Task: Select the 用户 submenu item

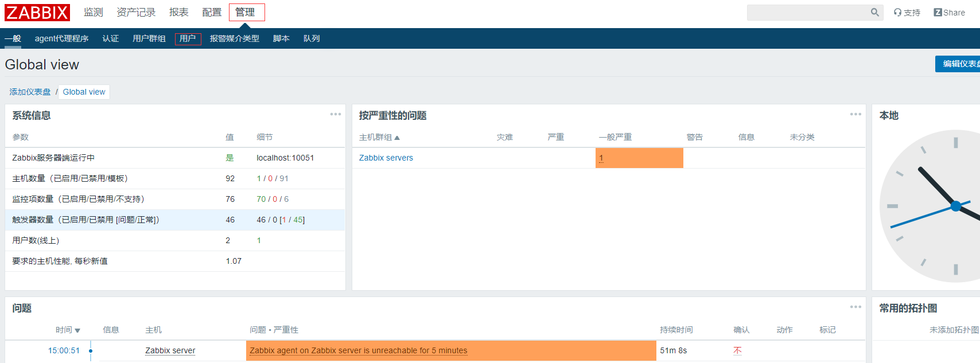Action: coord(188,38)
